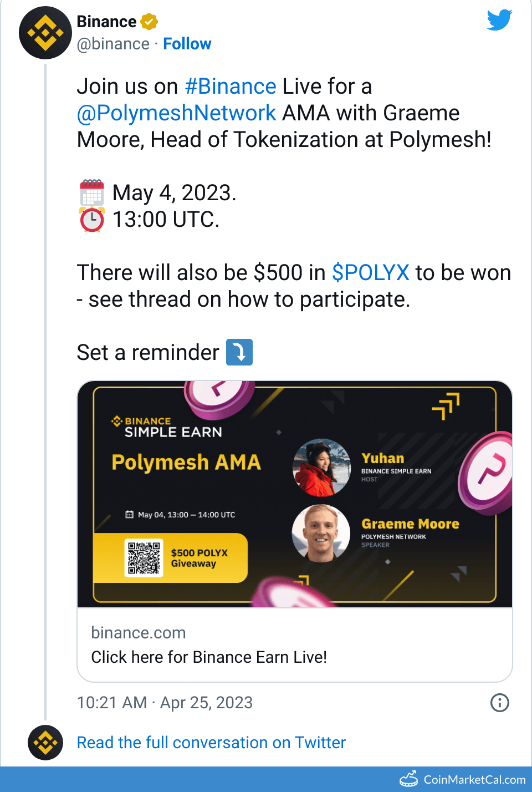532x792 pixels.
Task: Click the tweet timestamp
Action: pyautogui.click(x=165, y=703)
